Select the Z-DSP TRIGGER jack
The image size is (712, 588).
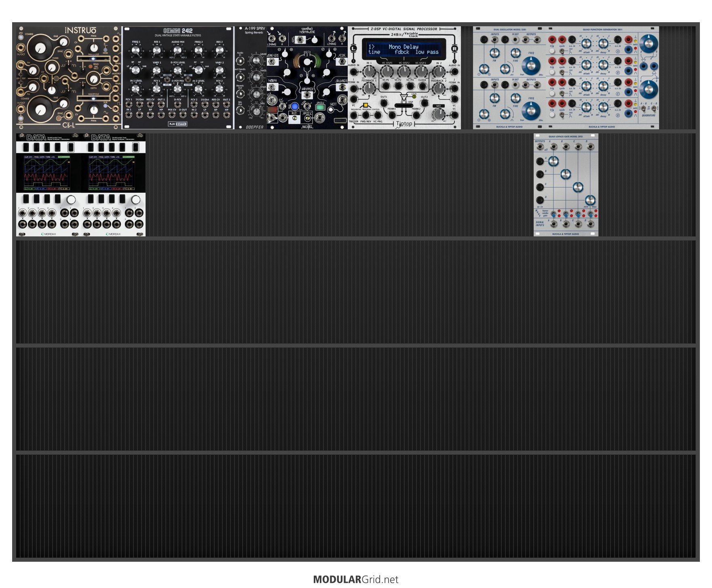(x=354, y=116)
